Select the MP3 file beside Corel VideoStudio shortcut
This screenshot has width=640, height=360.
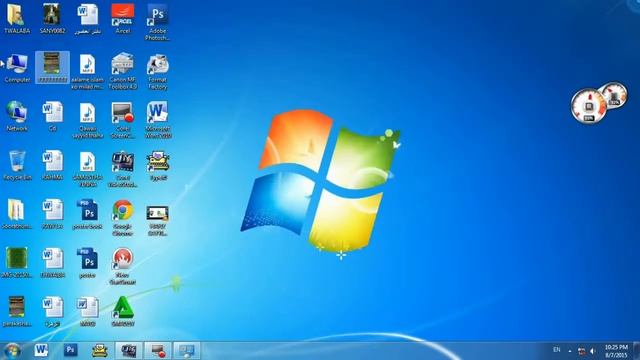(x=87, y=169)
